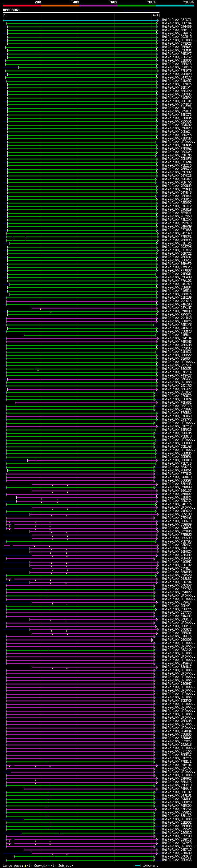Open hit UniRef100_A7PZ14
Viewport: 197px width, 868px height.
[176, 372]
